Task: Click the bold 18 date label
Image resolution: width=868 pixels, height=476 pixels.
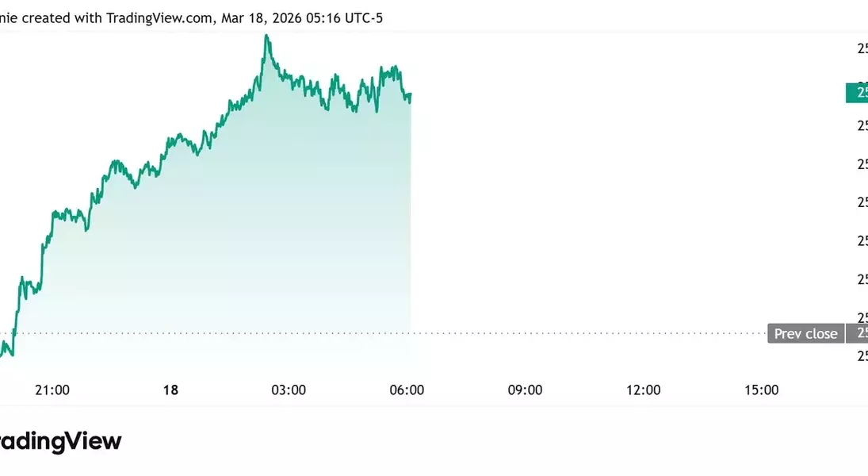Action: coord(170,390)
